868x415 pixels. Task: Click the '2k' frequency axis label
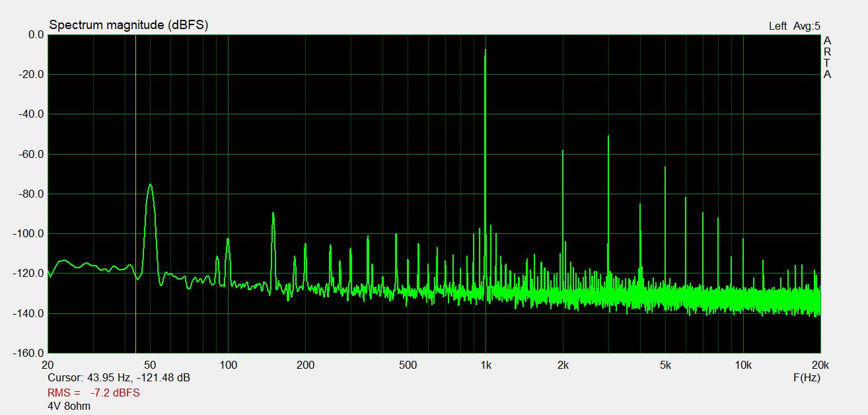click(563, 365)
